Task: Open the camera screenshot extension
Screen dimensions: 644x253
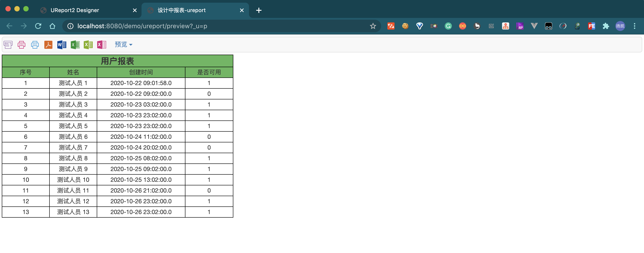Action: coord(434,26)
